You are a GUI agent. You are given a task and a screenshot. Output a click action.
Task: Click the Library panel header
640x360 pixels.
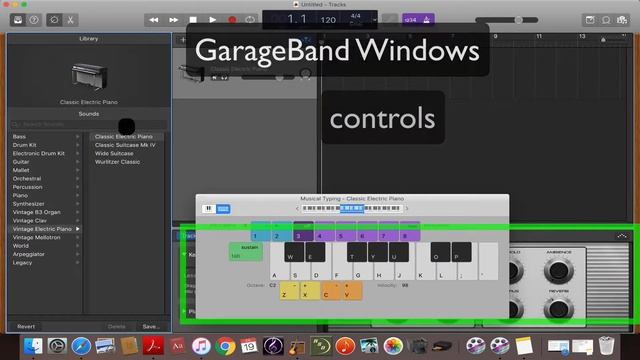click(x=89, y=39)
